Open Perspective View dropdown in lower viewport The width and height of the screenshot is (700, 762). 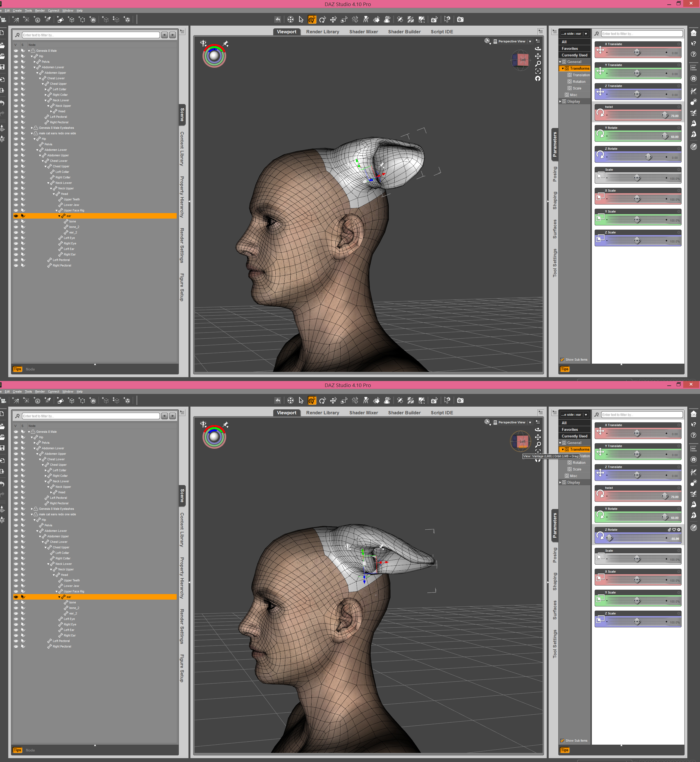pos(530,423)
